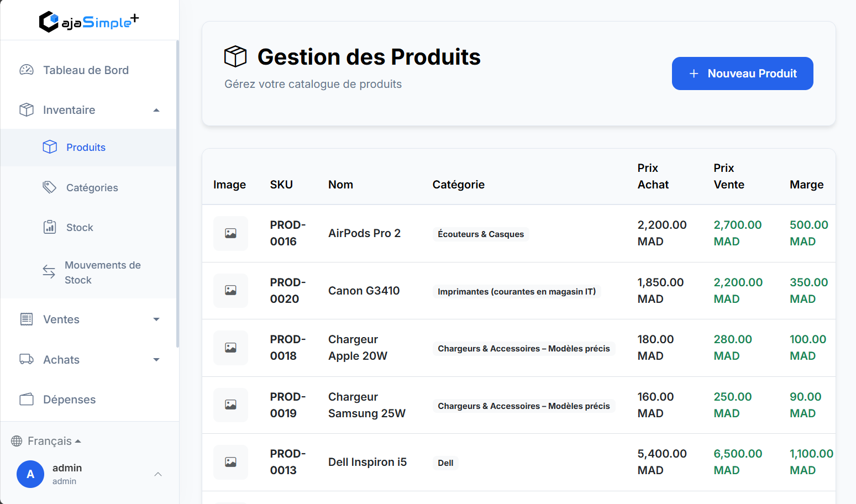Image resolution: width=856 pixels, height=504 pixels.
Task: Expand the Achats menu arrow
Action: click(x=156, y=360)
